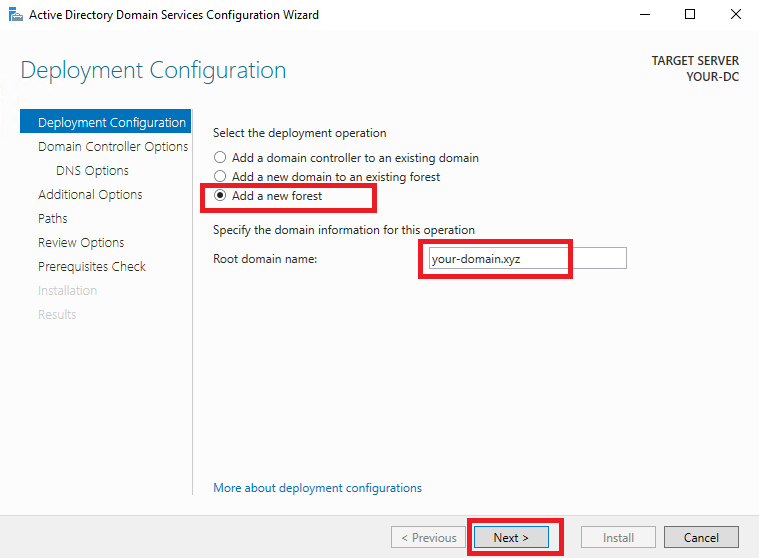
Task: Click the Select the deployment operation text
Action: [x=300, y=133]
